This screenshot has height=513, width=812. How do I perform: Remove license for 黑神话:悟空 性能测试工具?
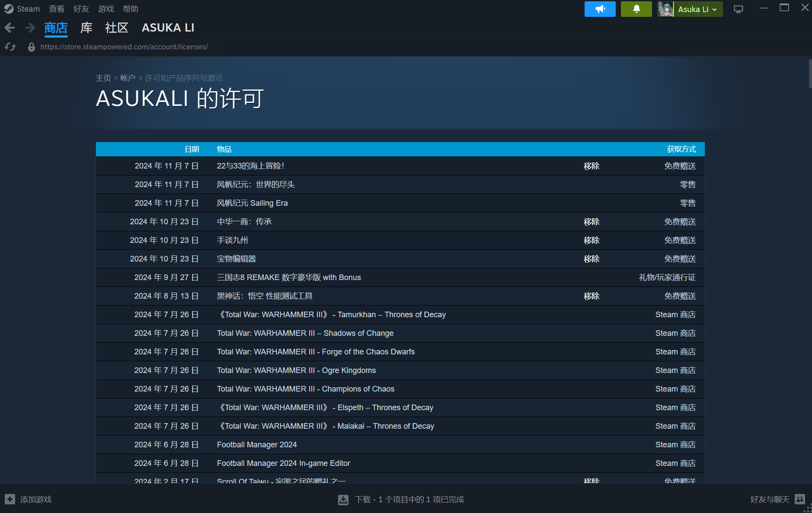point(591,296)
